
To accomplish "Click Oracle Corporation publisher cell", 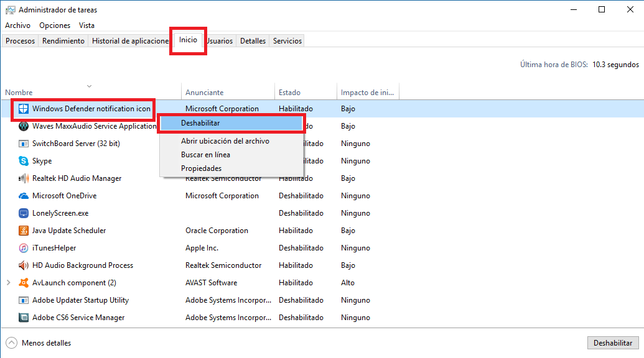I will click(x=217, y=231).
